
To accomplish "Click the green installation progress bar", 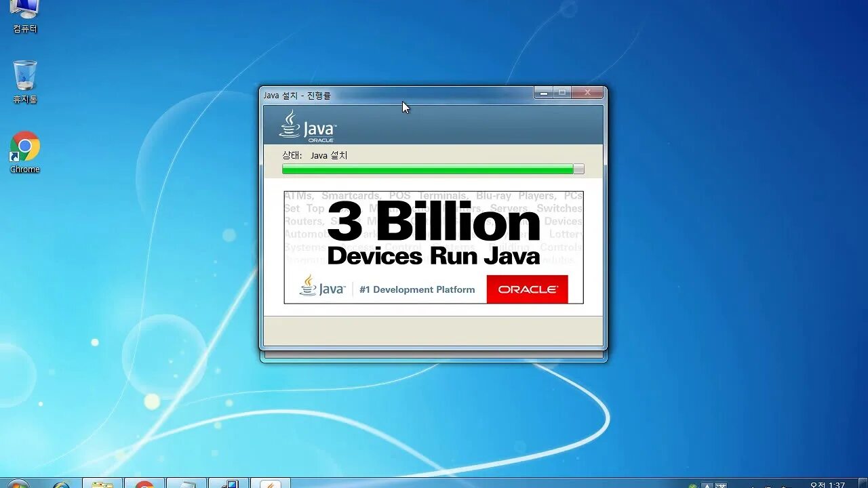I will point(433,169).
